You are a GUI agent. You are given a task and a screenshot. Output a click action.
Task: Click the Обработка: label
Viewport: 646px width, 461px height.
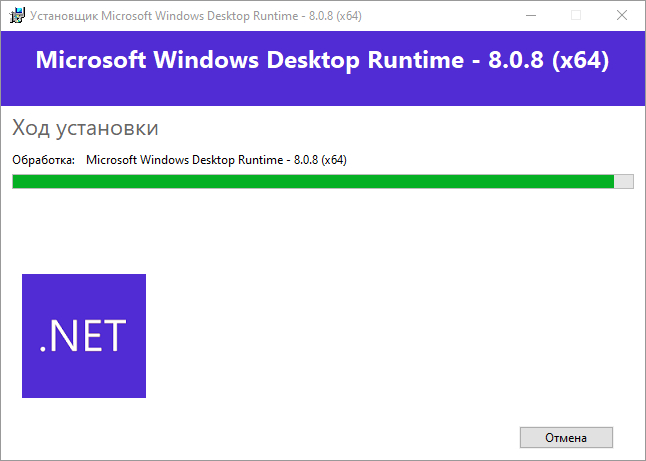[x=44, y=160]
